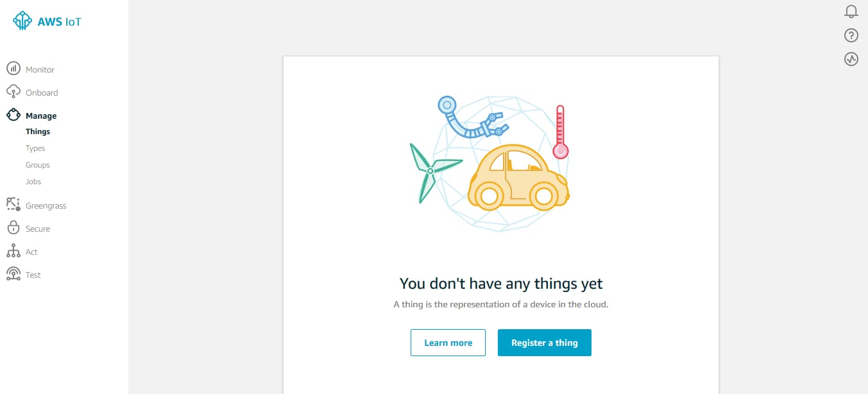
Task: Open Jobs under Manage
Action: pyautogui.click(x=33, y=182)
